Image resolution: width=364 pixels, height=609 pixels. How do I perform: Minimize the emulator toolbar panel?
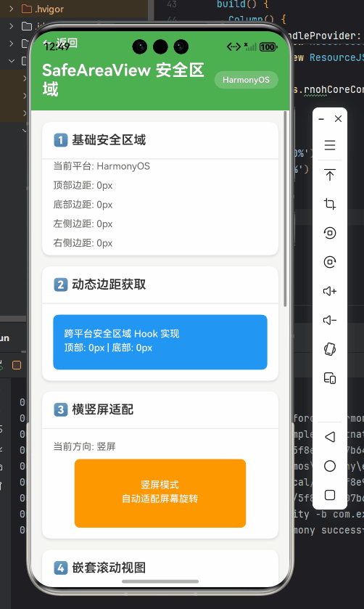point(321,119)
